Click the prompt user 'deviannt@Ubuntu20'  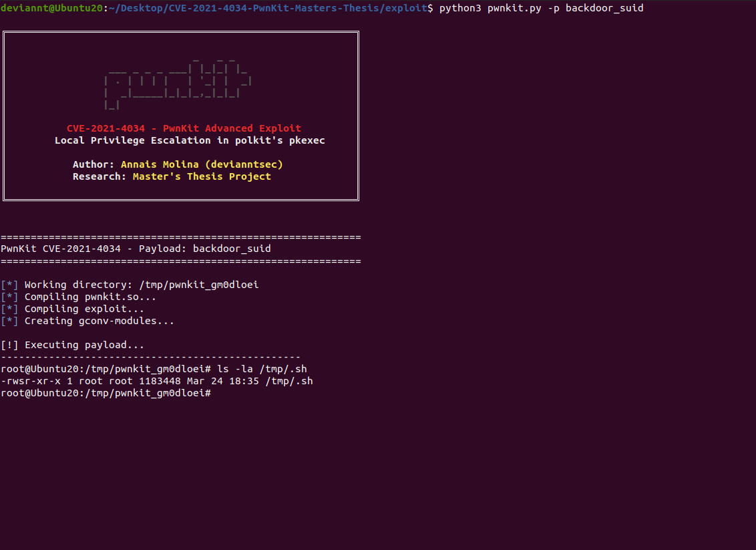51,8
